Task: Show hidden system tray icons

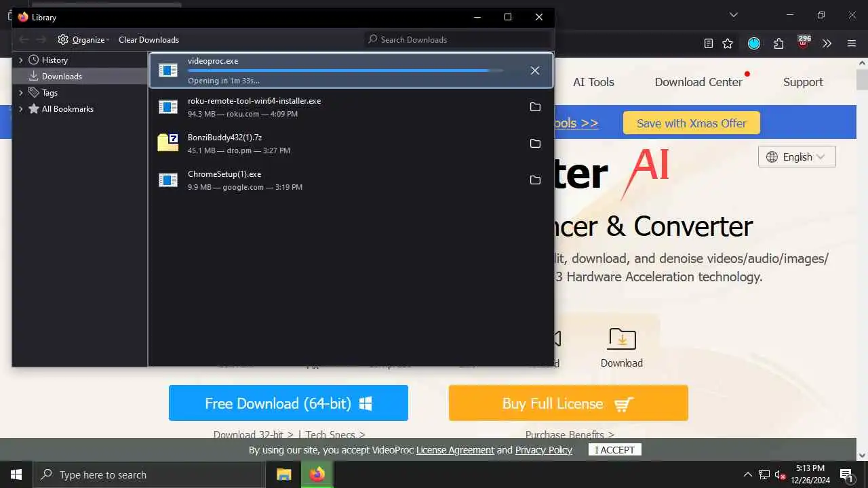Action: [x=748, y=474]
